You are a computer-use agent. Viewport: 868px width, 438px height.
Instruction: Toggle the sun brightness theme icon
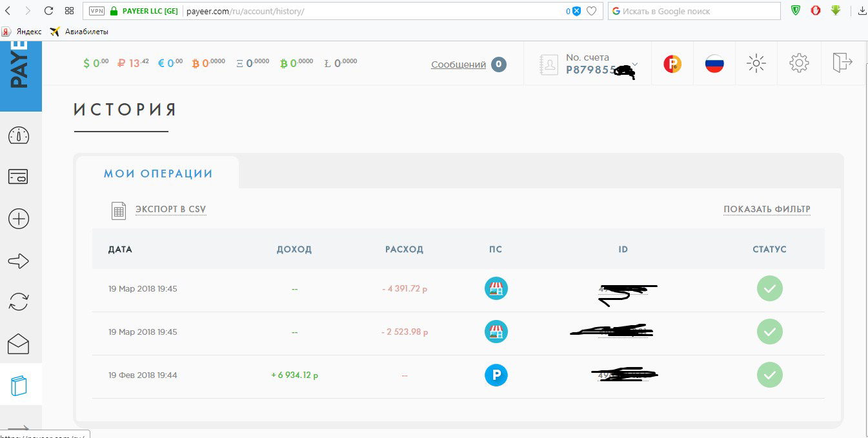756,63
